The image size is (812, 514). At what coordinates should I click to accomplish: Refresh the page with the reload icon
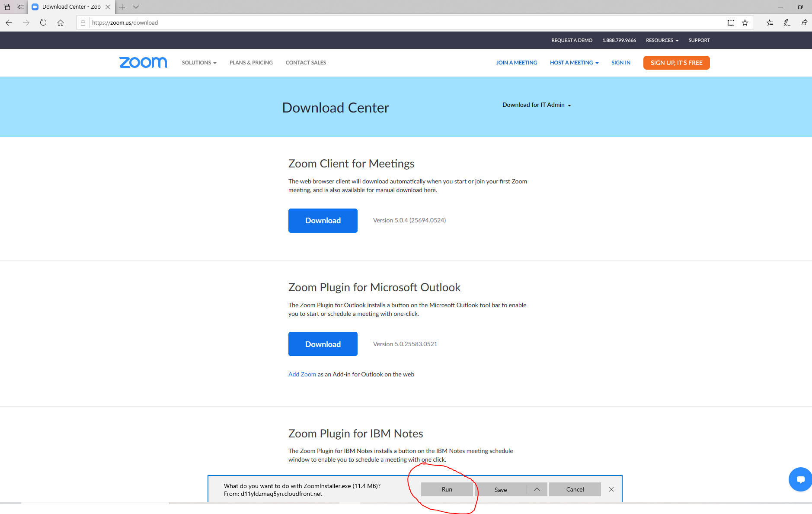coord(43,22)
